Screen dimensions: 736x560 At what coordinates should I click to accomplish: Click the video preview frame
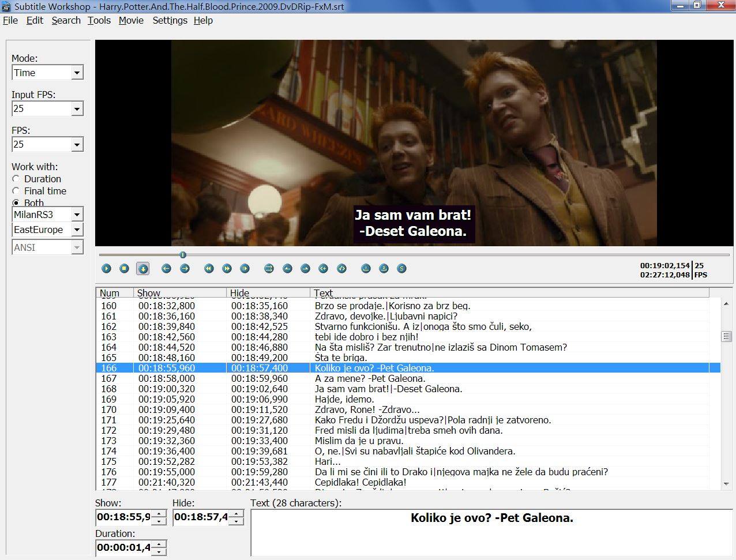pyautogui.click(x=414, y=143)
